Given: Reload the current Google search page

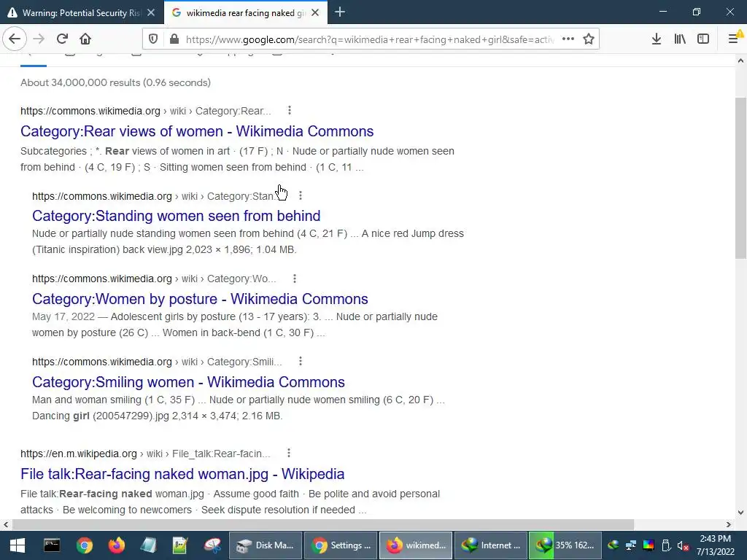Looking at the screenshot, I should point(62,39).
